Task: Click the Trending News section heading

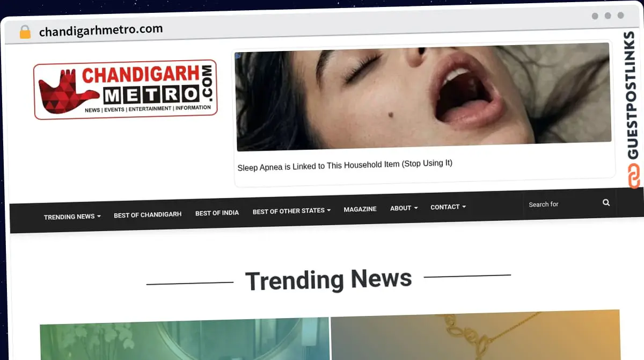Action: click(x=328, y=279)
